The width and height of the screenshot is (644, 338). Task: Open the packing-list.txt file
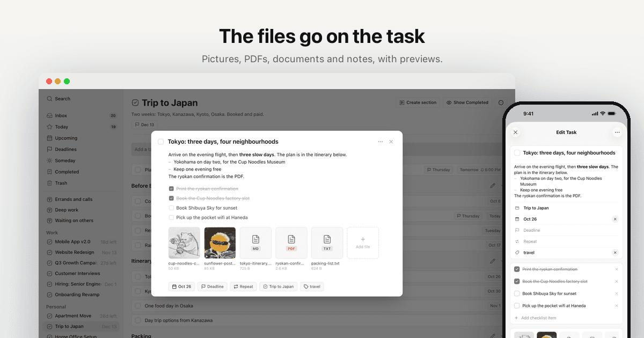click(327, 243)
